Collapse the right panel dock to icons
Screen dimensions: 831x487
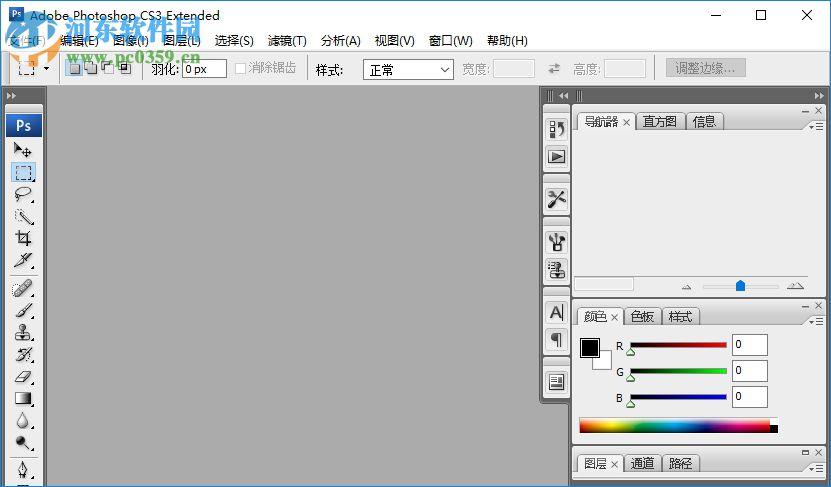[x=819, y=96]
